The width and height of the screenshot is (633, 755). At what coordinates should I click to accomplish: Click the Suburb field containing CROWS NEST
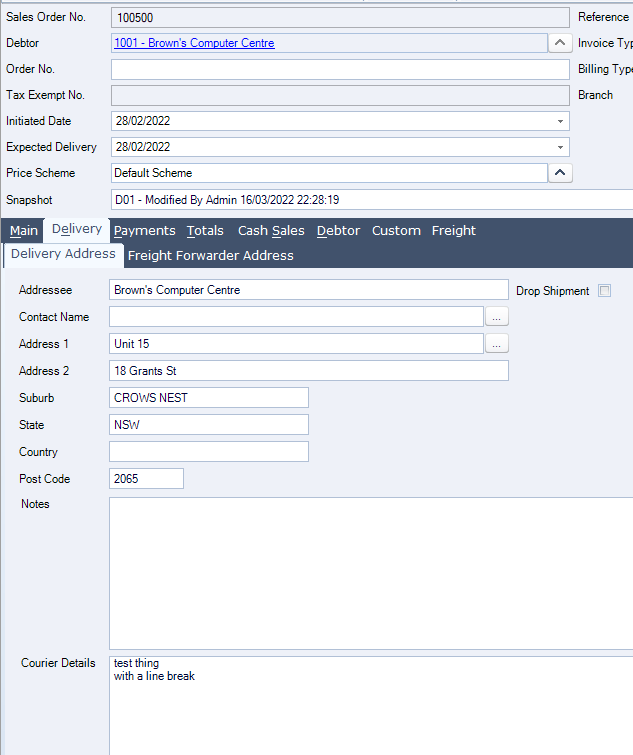(x=208, y=398)
